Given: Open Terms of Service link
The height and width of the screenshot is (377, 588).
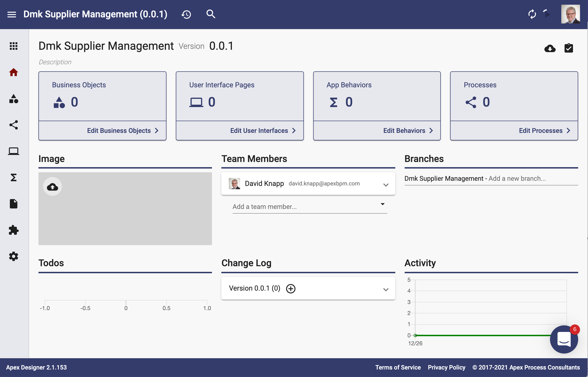Looking at the screenshot, I should tap(398, 367).
